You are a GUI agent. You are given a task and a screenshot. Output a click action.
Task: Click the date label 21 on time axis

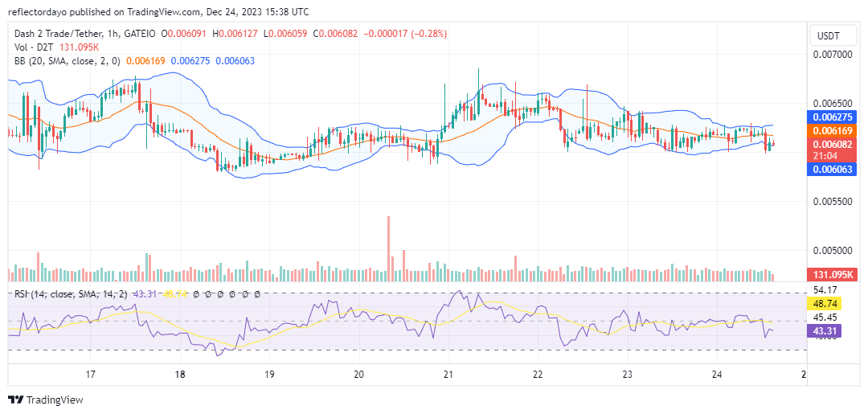tap(448, 374)
